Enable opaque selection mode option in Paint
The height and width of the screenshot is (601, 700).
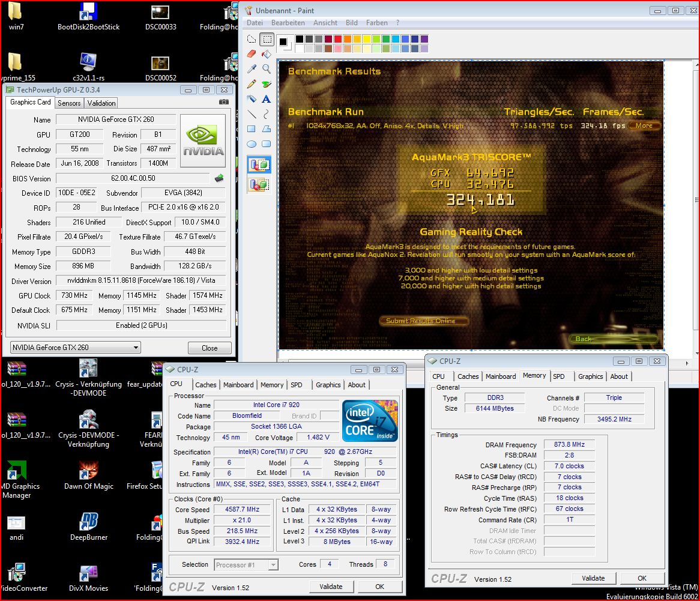(259, 165)
